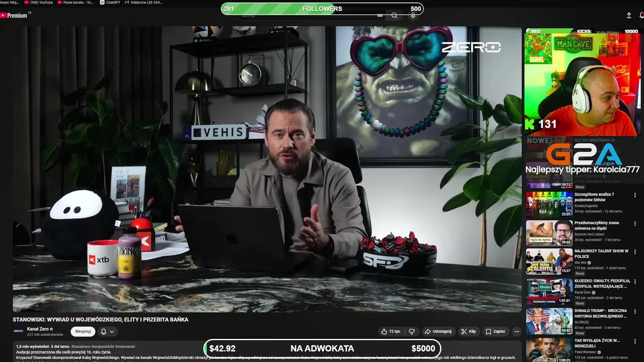Viewport: 644px width, 362px height.
Task: Click the #wojewódzki hashtag in description
Action: point(103,346)
